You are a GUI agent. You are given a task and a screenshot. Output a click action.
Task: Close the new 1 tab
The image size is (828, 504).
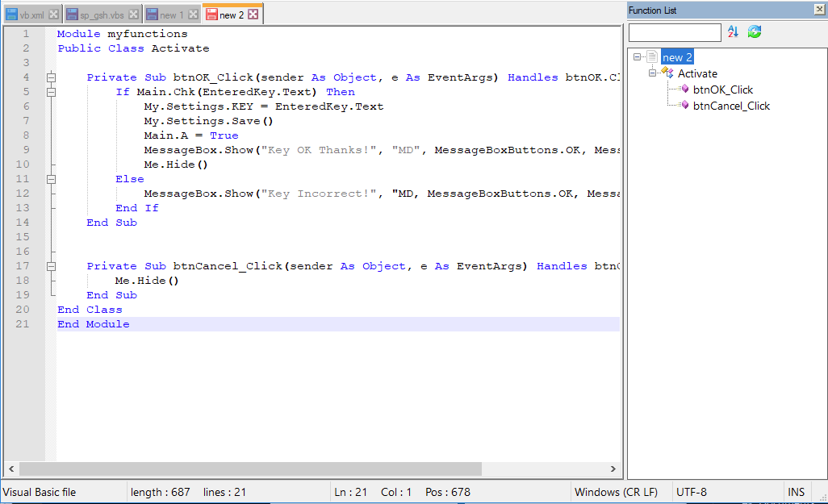pos(193,15)
